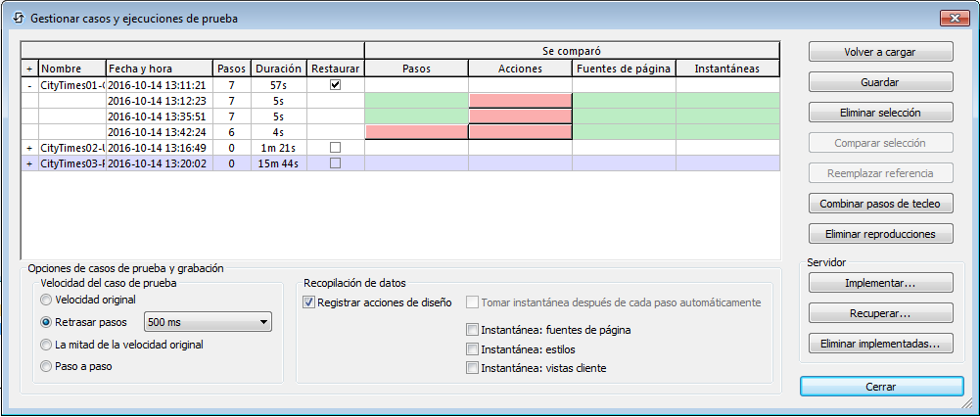This screenshot has width=980, height=417.
Task: Check Instantánea: estilos option
Action: (474, 349)
